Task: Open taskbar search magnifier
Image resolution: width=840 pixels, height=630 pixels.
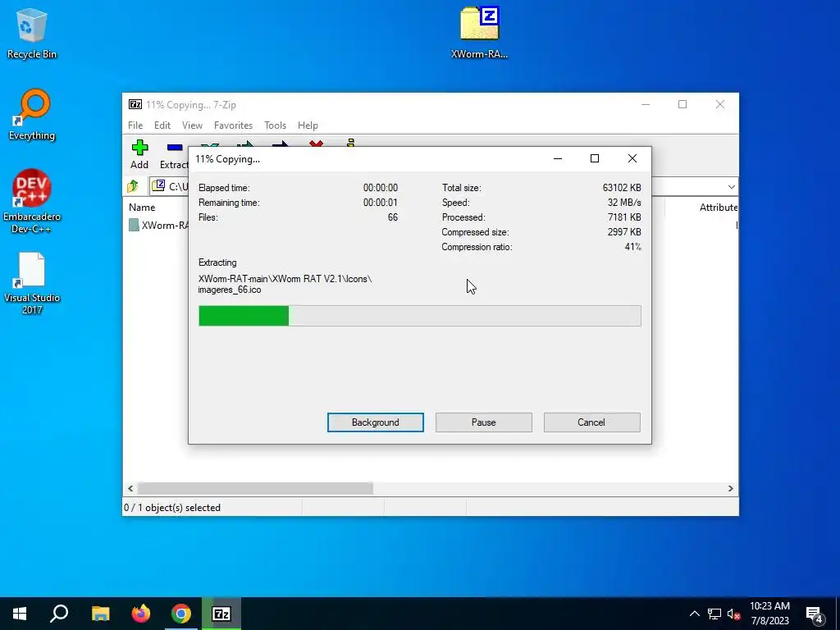Action: click(59, 614)
